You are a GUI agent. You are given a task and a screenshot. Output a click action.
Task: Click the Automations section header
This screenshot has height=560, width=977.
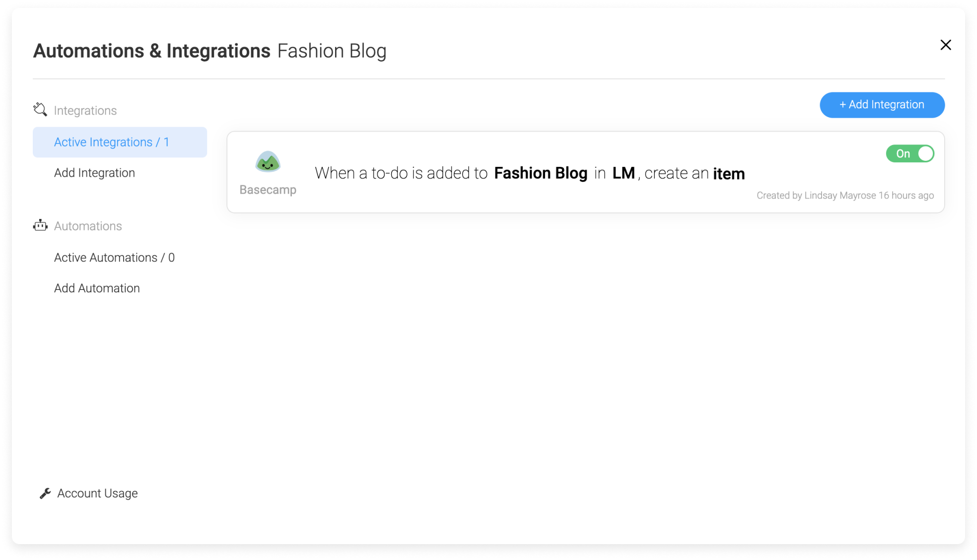click(88, 226)
